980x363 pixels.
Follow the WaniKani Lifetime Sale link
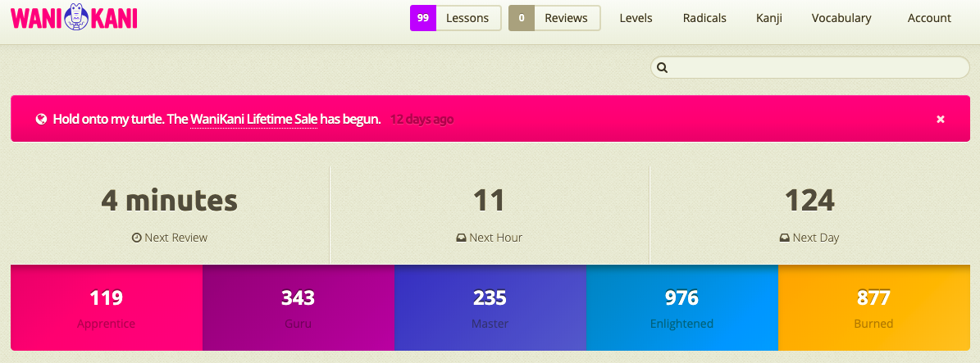click(253, 119)
